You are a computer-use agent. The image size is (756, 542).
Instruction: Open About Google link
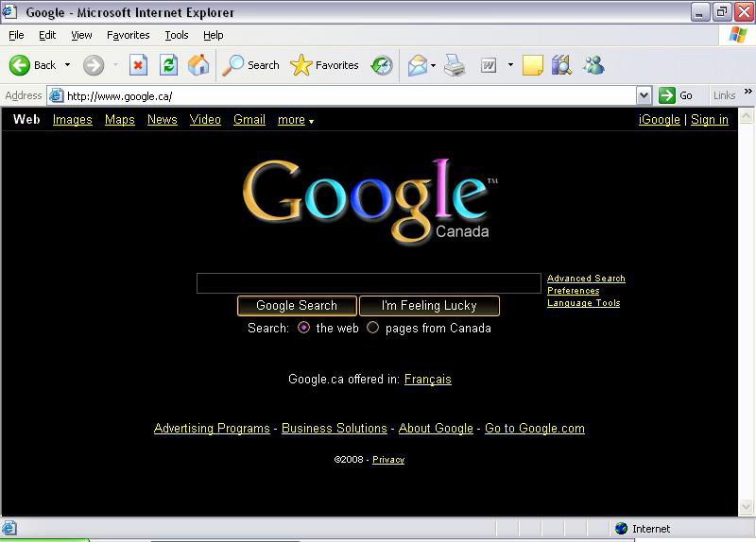[x=436, y=429]
